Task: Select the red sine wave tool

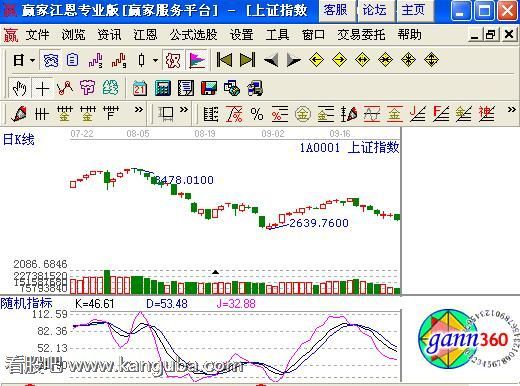Action: (x=372, y=114)
